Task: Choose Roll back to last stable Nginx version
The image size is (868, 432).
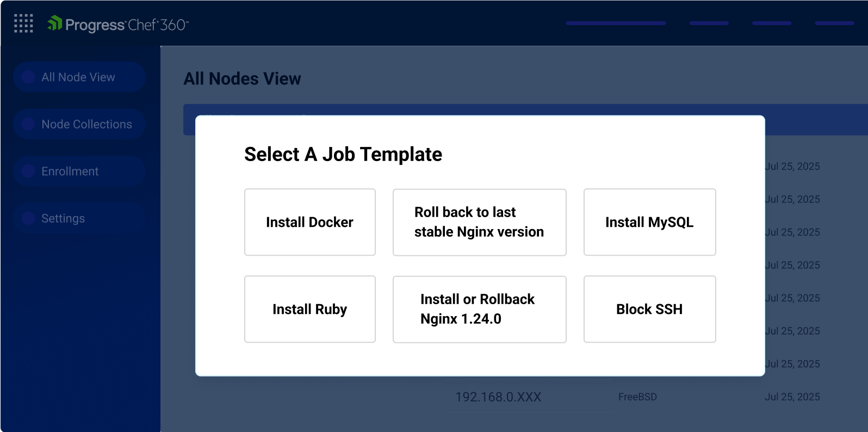Action: [x=479, y=222]
